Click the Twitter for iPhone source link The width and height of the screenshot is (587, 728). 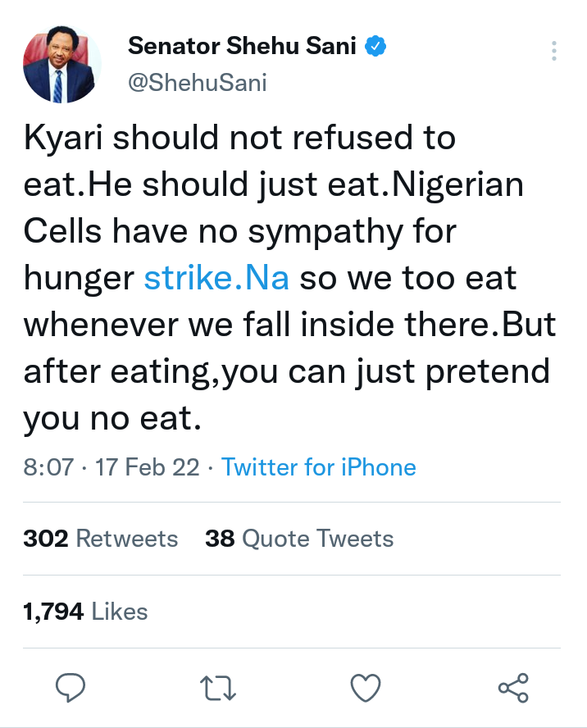pos(319,467)
